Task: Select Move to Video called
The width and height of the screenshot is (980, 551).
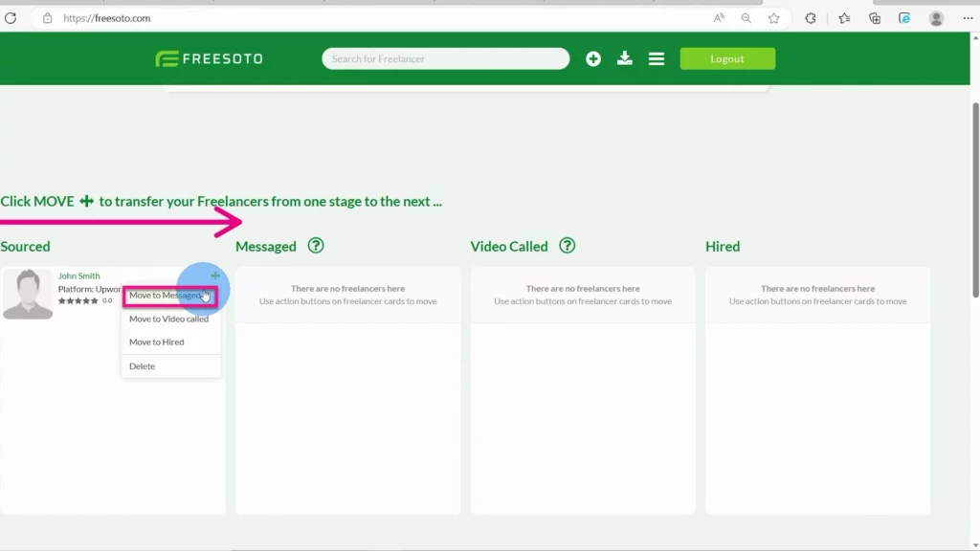Action: [168, 319]
